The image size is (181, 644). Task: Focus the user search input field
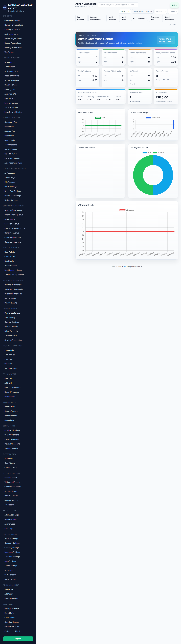[118, 5]
